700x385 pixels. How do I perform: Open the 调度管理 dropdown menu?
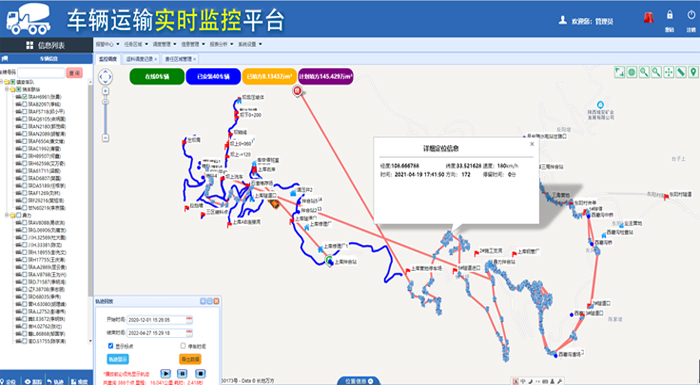click(165, 44)
